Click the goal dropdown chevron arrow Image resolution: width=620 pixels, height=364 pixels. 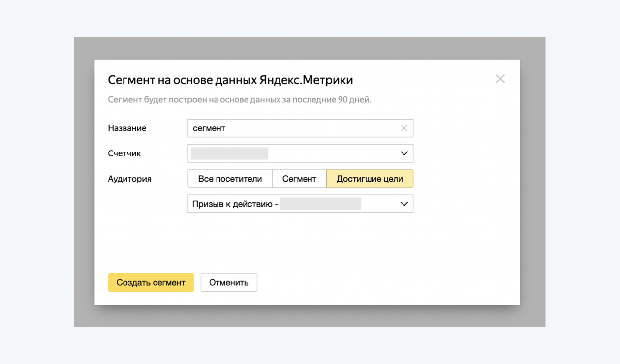(x=404, y=204)
